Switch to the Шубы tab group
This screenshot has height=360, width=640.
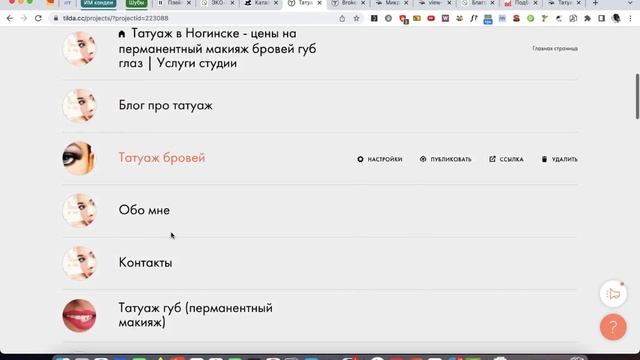(x=136, y=3)
